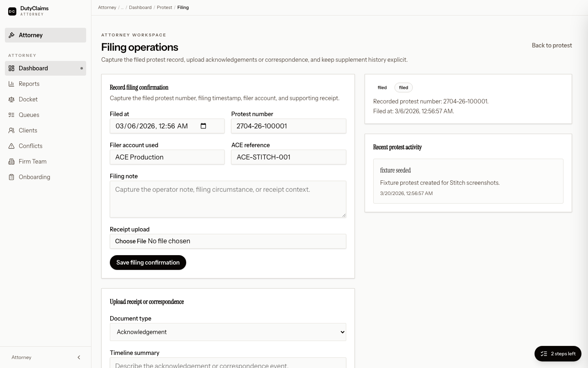Click the Filing breadcrumb text
This screenshot has width=588, height=368.
(183, 7)
